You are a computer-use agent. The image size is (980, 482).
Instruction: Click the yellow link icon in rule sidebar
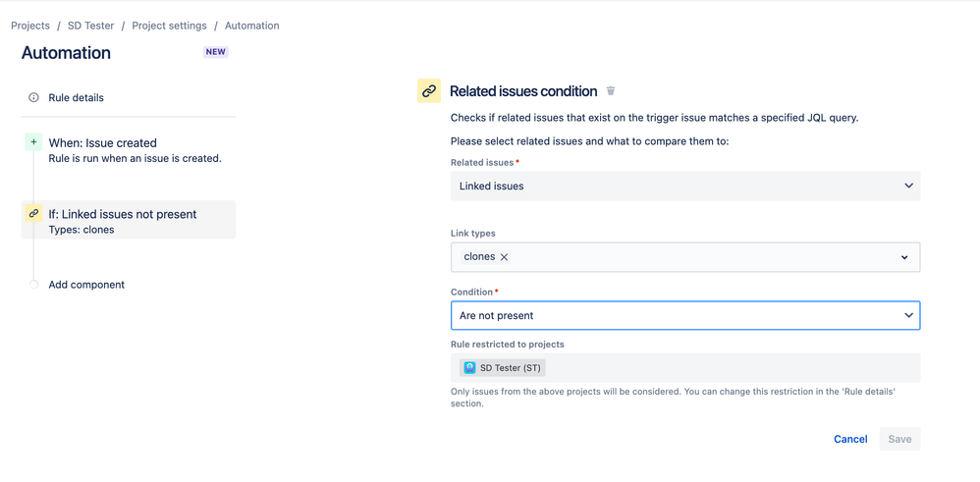[33, 214]
